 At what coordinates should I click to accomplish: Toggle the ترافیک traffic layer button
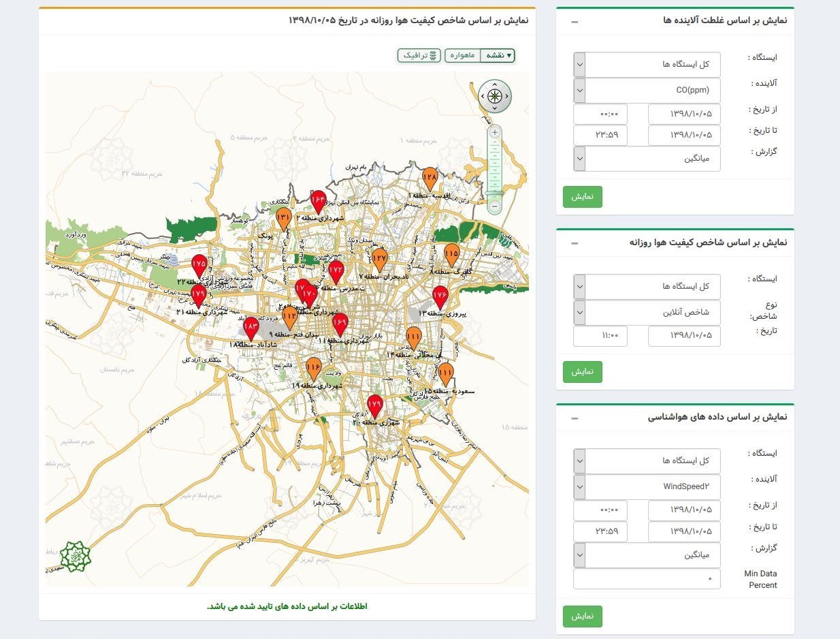pos(419,55)
